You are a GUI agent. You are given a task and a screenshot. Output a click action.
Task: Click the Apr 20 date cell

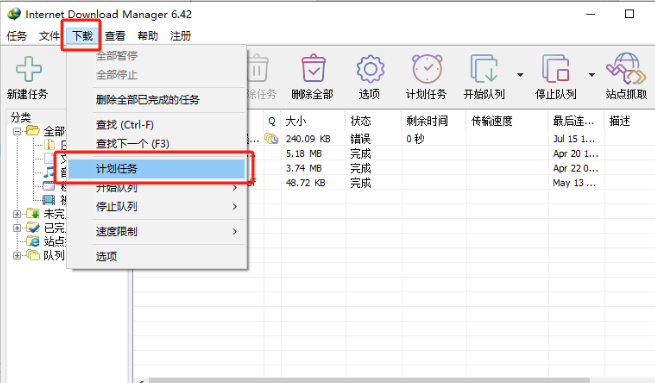pos(576,154)
